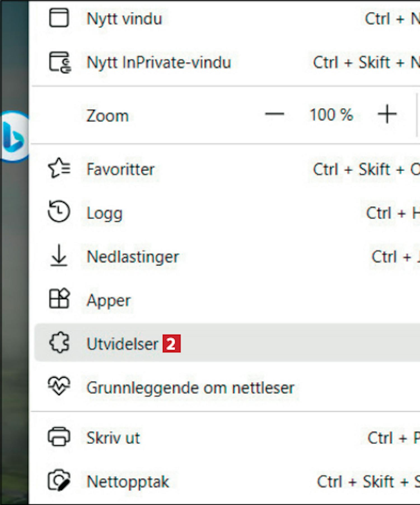The width and height of the screenshot is (420, 505).
Task: Click the Nedlastinger download arrow icon
Action: (59, 255)
